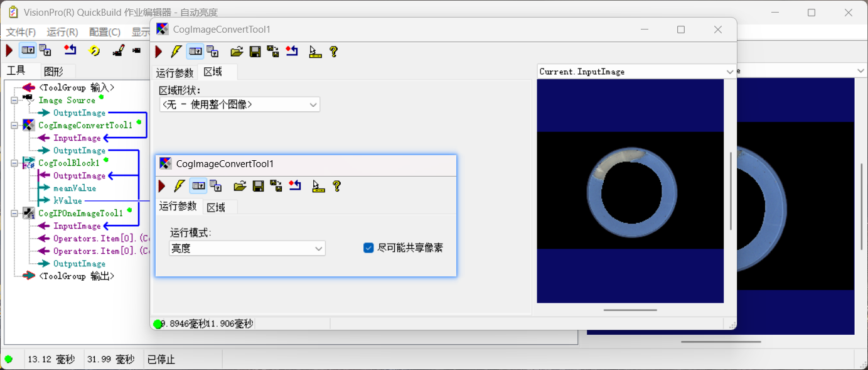Help question mark in front tool window

(336, 186)
